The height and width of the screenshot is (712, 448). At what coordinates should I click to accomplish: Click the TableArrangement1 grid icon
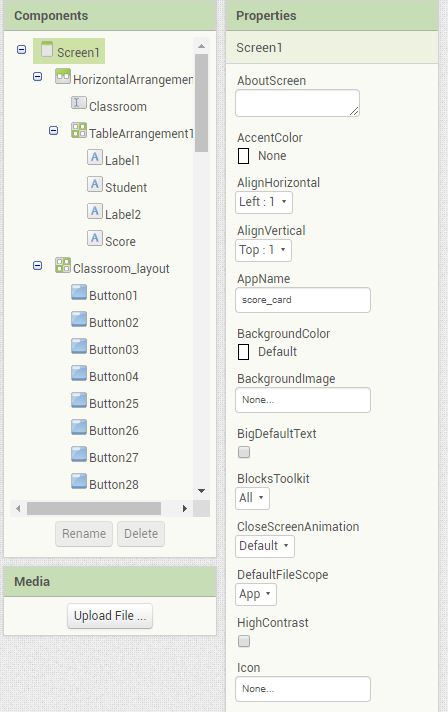pyautogui.click(x=79, y=130)
